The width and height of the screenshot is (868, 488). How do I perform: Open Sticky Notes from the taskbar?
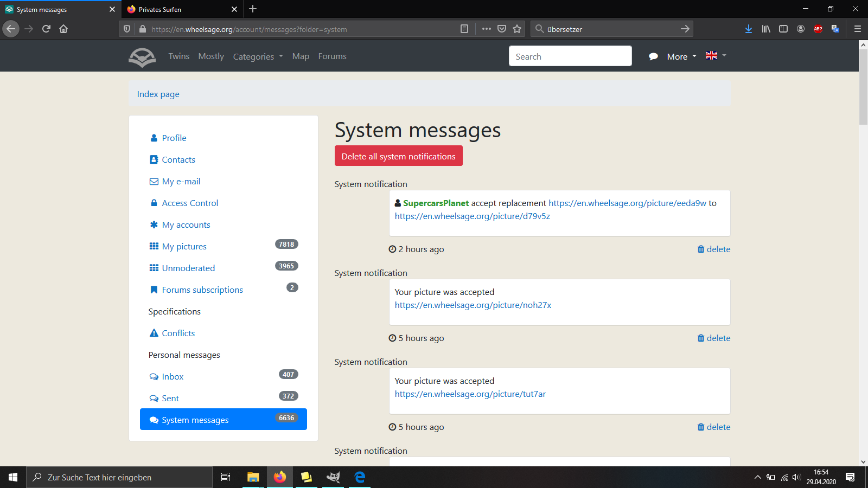click(307, 477)
